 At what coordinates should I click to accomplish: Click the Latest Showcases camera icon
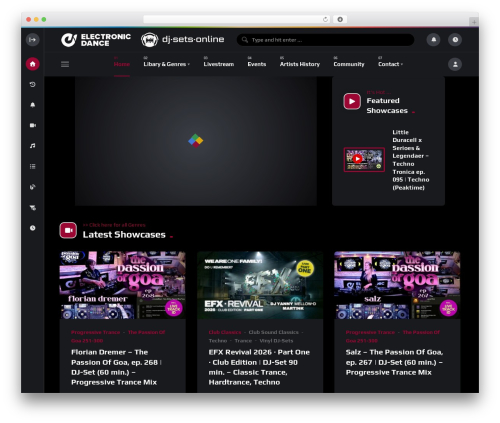(68, 230)
